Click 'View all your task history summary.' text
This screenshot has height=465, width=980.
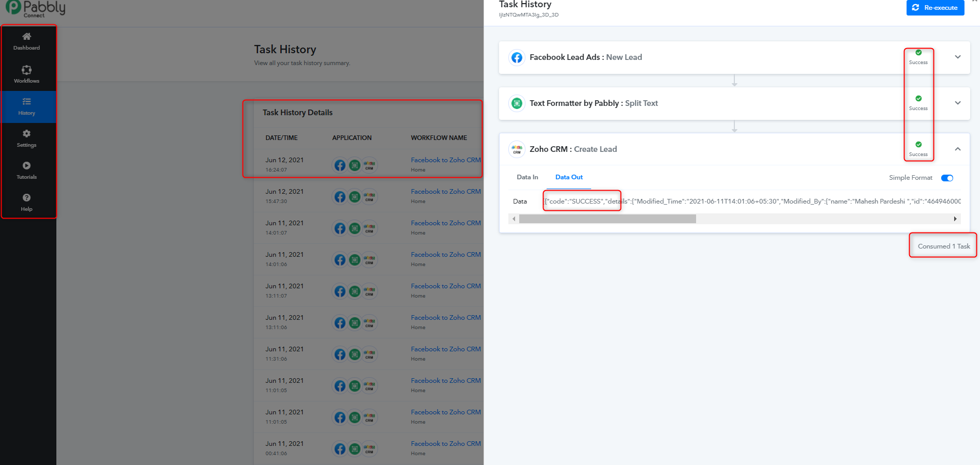click(x=302, y=63)
